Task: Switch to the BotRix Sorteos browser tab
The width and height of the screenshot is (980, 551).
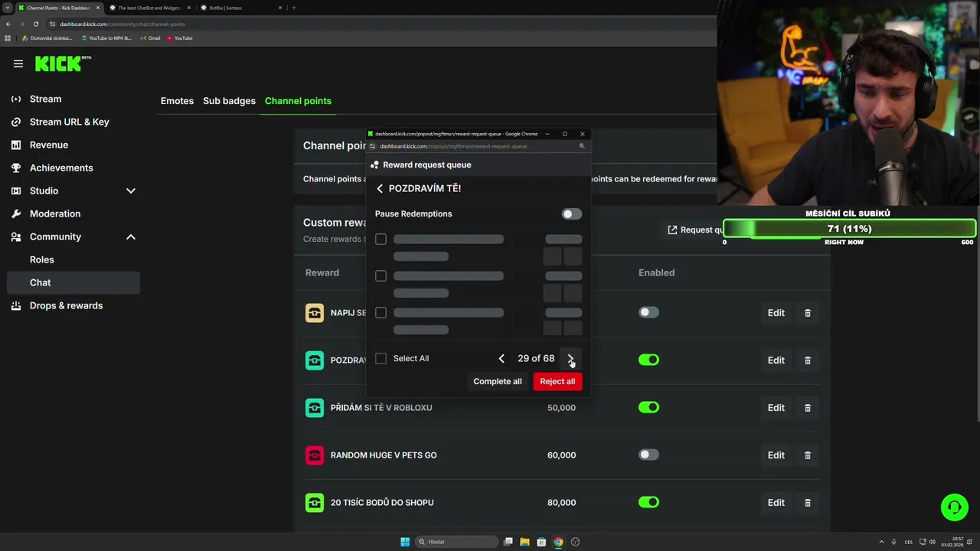Action: pos(240,8)
